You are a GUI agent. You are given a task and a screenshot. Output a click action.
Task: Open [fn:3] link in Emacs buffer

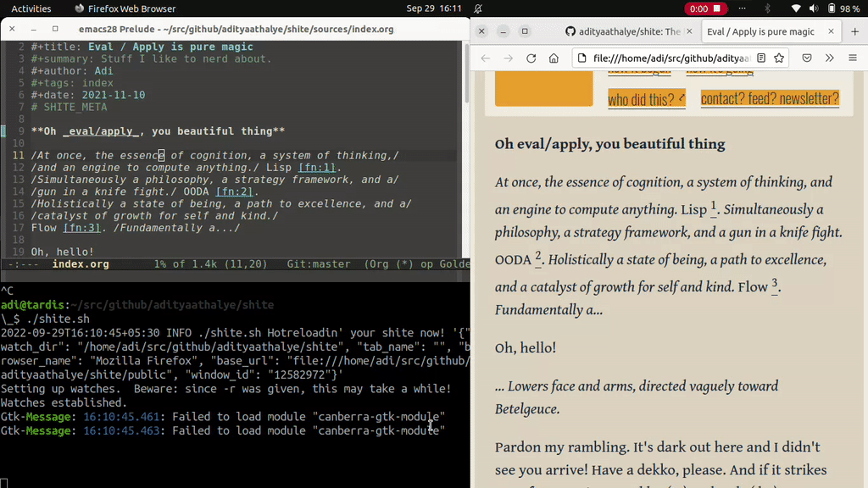point(82,228)
